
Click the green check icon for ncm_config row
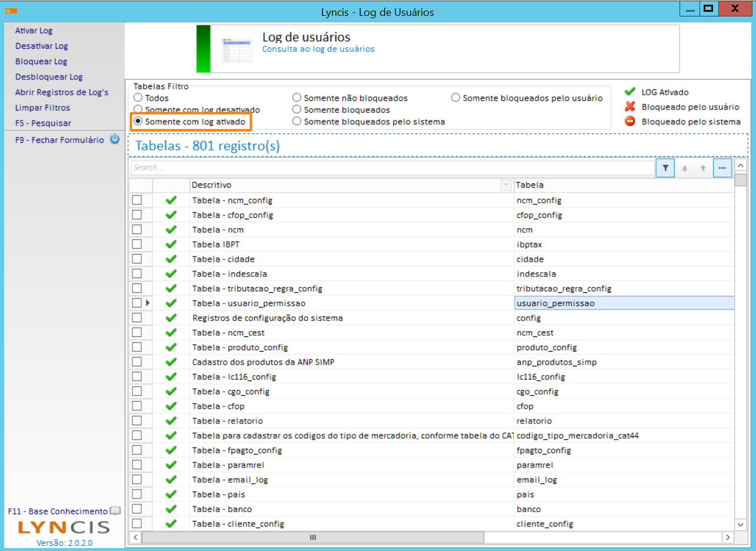(171, 201)
